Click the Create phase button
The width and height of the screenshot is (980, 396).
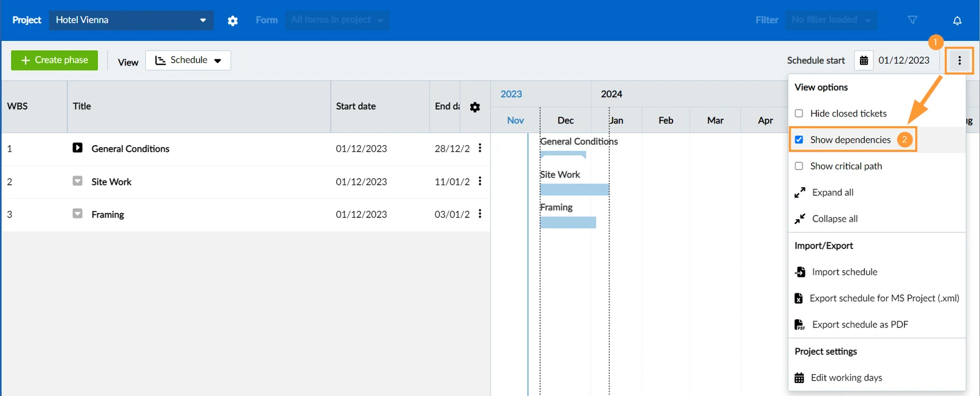click(55, 60)
